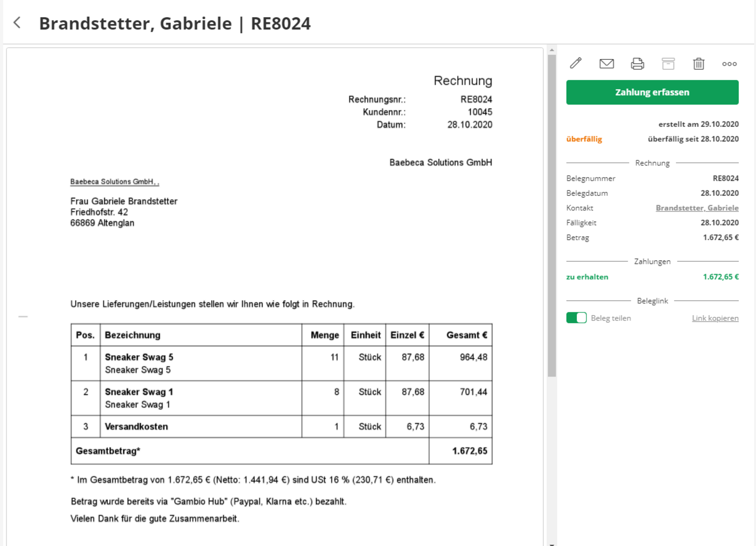The height and width of the screenshot is (546, 756).
Task: Select the Sneaker Swag 5 table row
Action: tap(281, 364)
